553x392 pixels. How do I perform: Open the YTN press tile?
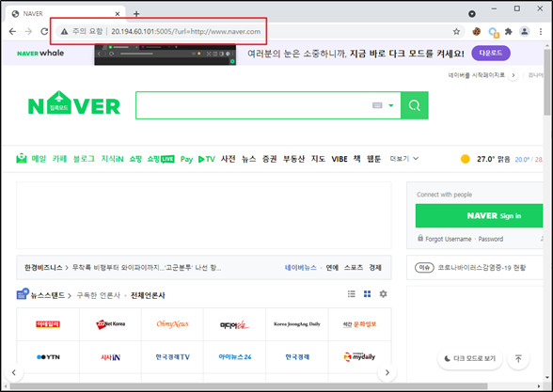click(x=48, y=357)
